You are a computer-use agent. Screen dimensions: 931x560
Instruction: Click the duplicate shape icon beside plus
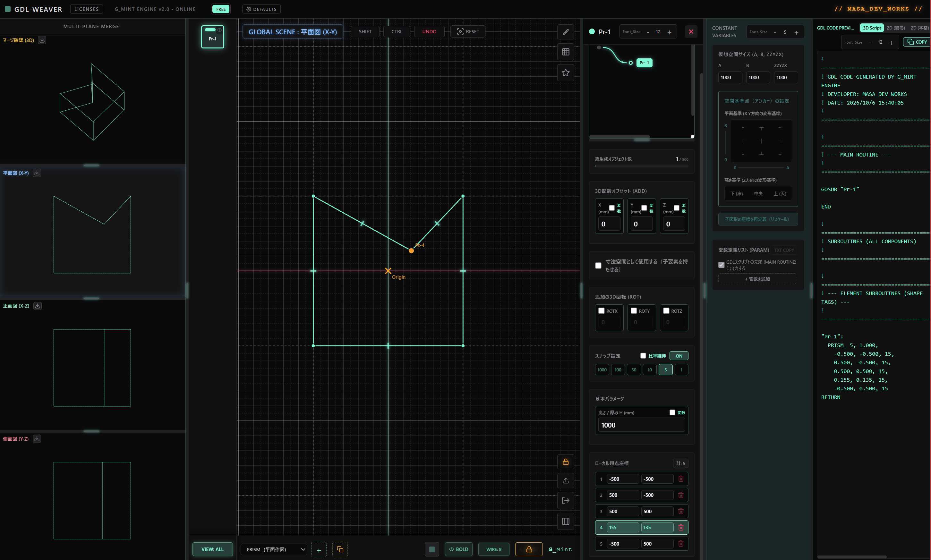340,549
